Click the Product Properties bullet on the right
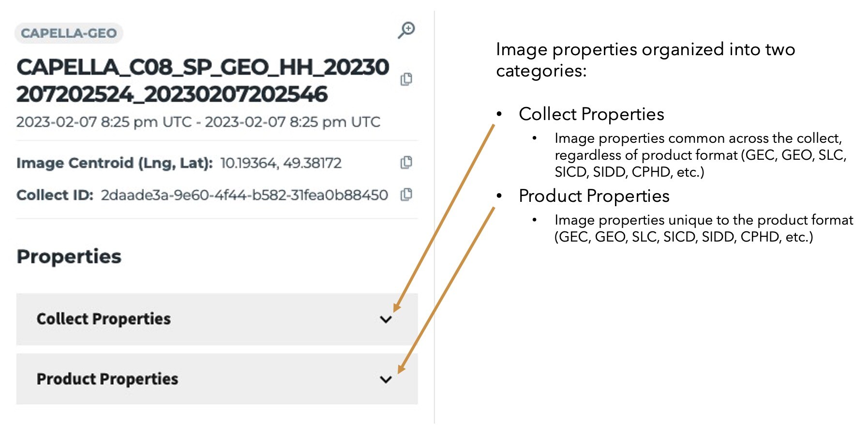Image resolution: width=868 pixels, height=425 pixels. click(x=594, y=196)
